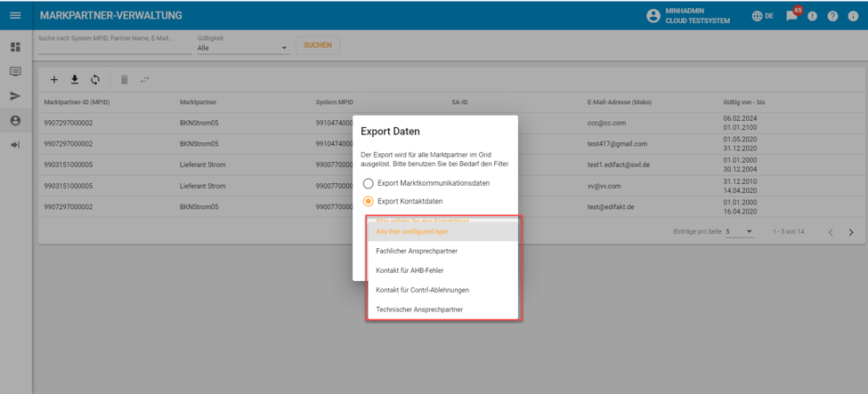868x394 pixels.
Task: Select Export Marktkommunikationsdaten radio button
Action: click(x=369, y=183)
